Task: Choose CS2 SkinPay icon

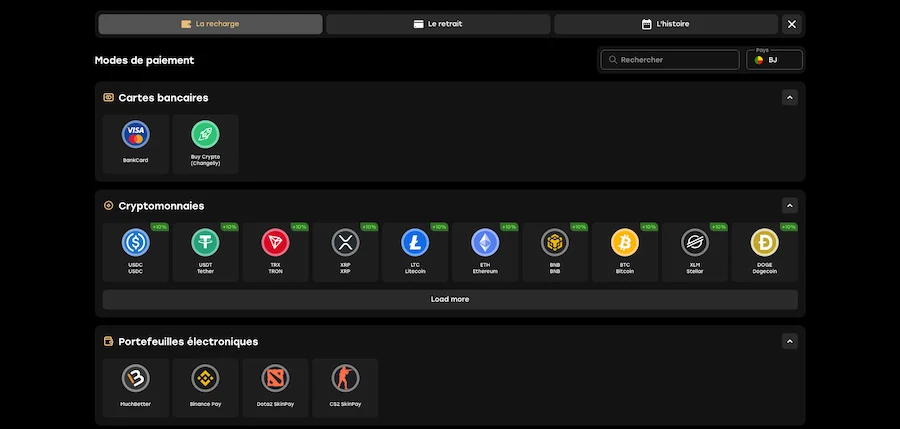Action: [x=346, y=378]
